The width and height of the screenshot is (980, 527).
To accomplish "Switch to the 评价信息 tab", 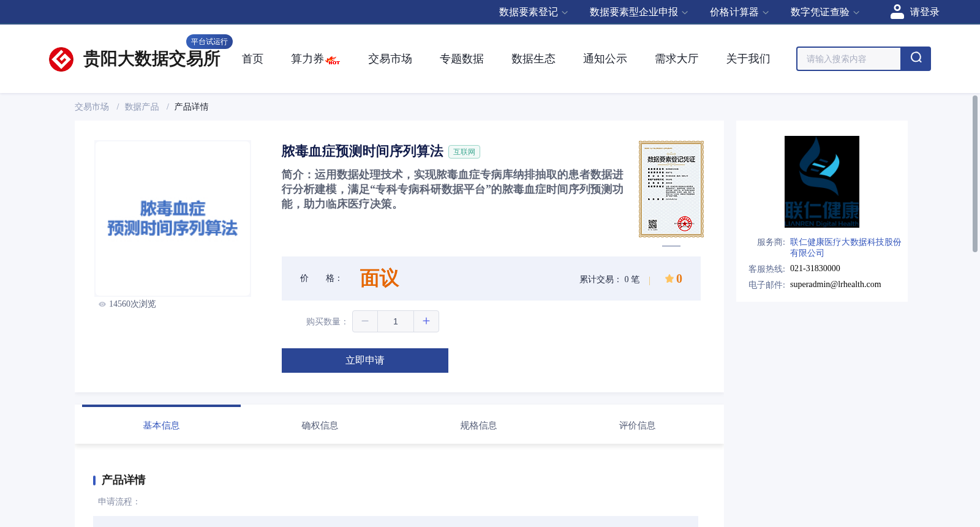I will (637, 425).
